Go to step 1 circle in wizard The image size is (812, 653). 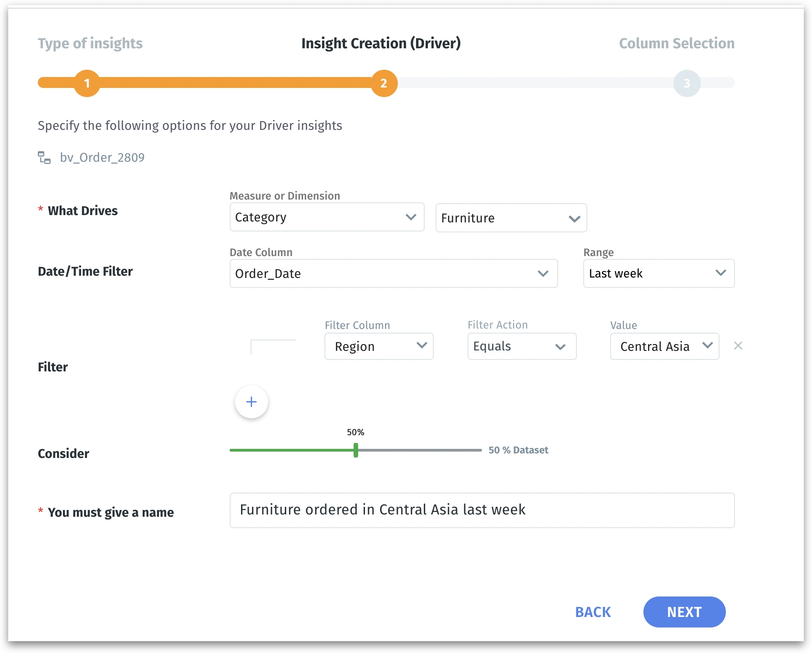point(87,83)
